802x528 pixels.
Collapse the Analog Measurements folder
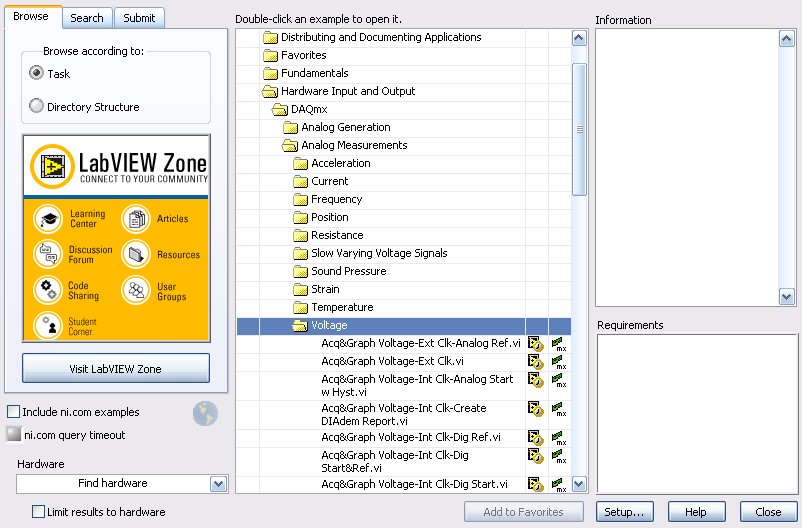(x=289, y=145)
